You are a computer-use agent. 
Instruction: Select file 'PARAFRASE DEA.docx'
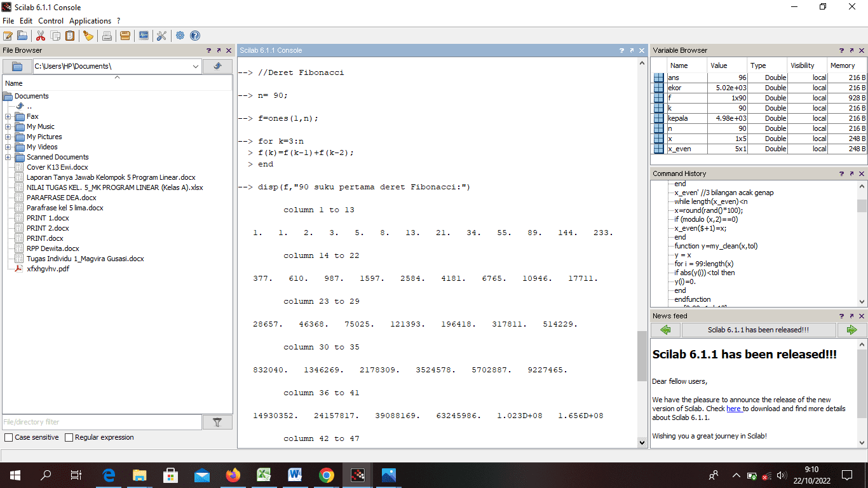tap(61, 198)
